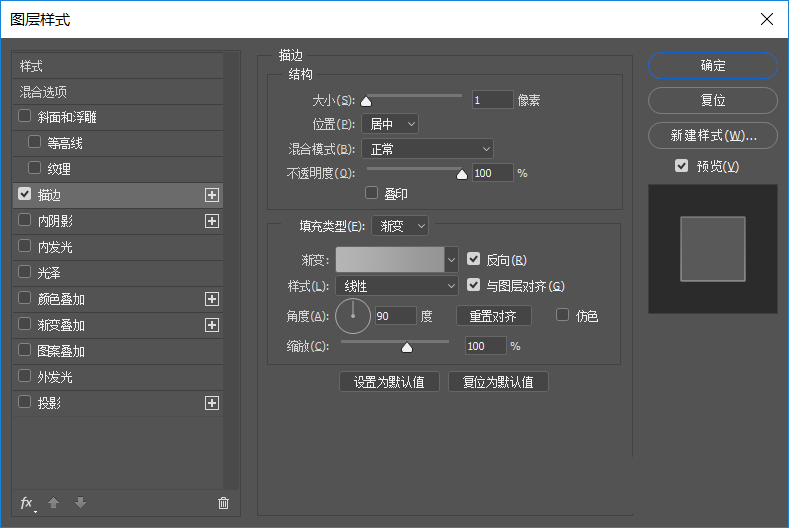The image size is (789, 528).
Task: Click the style preview thumbnail
Action: click(x=713, y=249)
